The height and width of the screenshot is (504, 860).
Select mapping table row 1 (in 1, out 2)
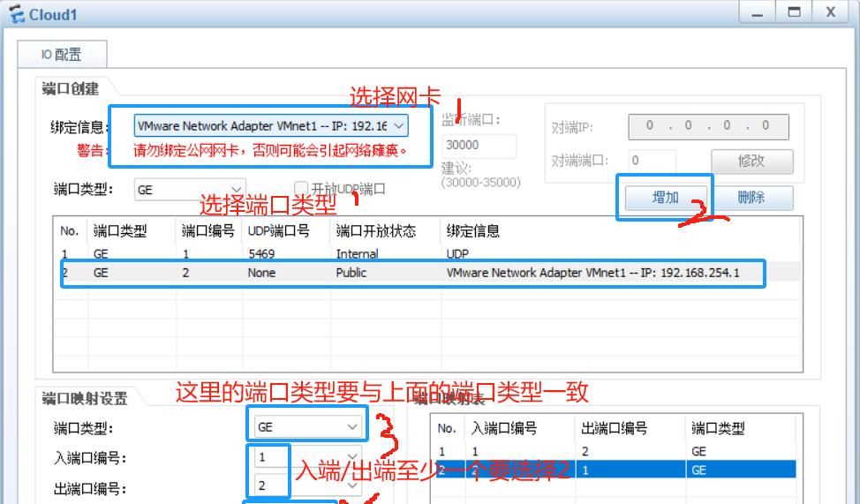pos(615,451)
